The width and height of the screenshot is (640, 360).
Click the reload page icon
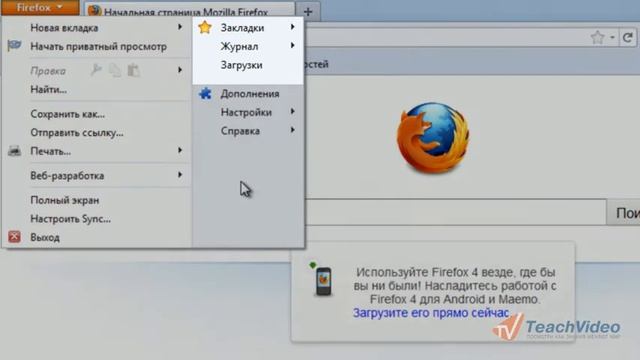tap(628, 38)
